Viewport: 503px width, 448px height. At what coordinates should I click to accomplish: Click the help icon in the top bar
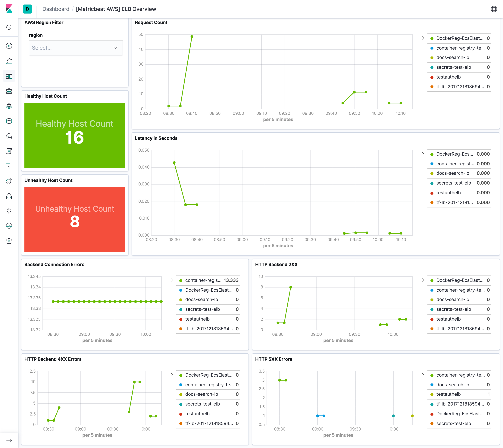click(494, 9)
